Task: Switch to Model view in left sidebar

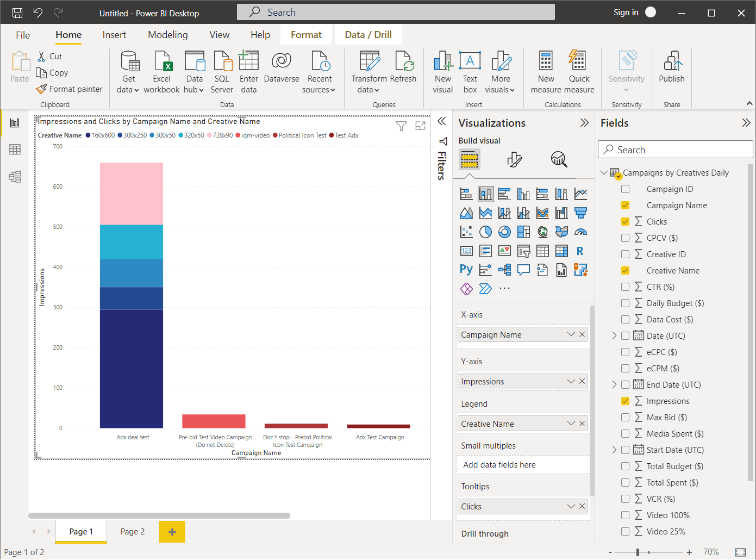Action: click(15, 177)
